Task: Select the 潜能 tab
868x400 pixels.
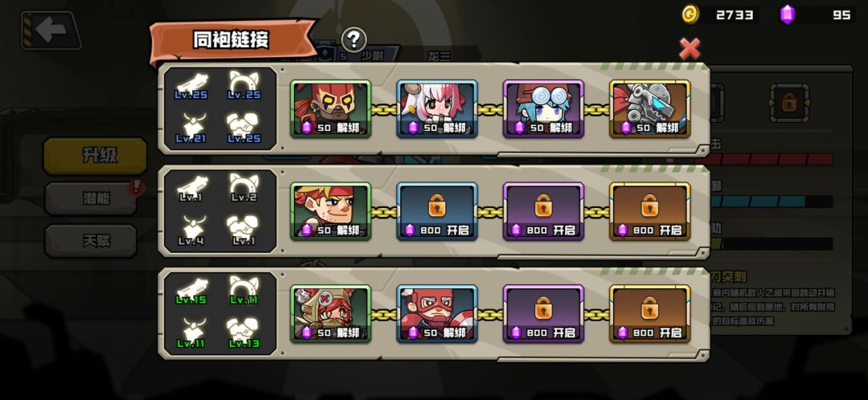Action: pyautogui.click(x=91, y=198)
